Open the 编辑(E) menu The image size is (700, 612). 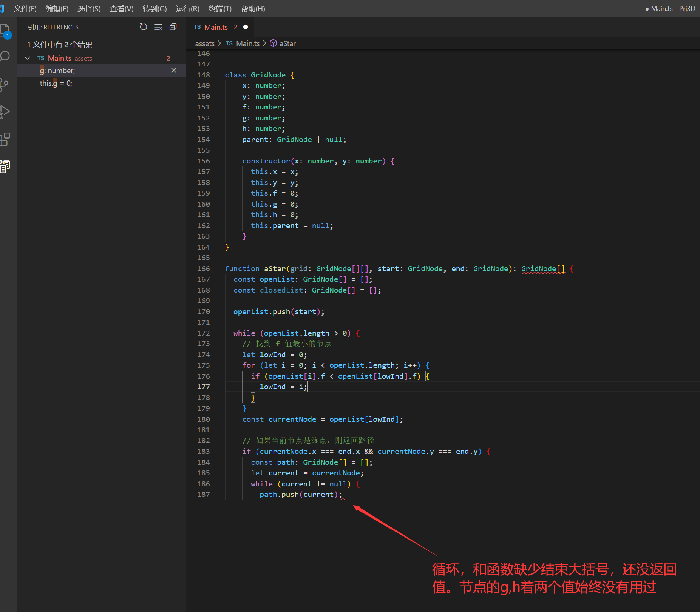[57, 8]
